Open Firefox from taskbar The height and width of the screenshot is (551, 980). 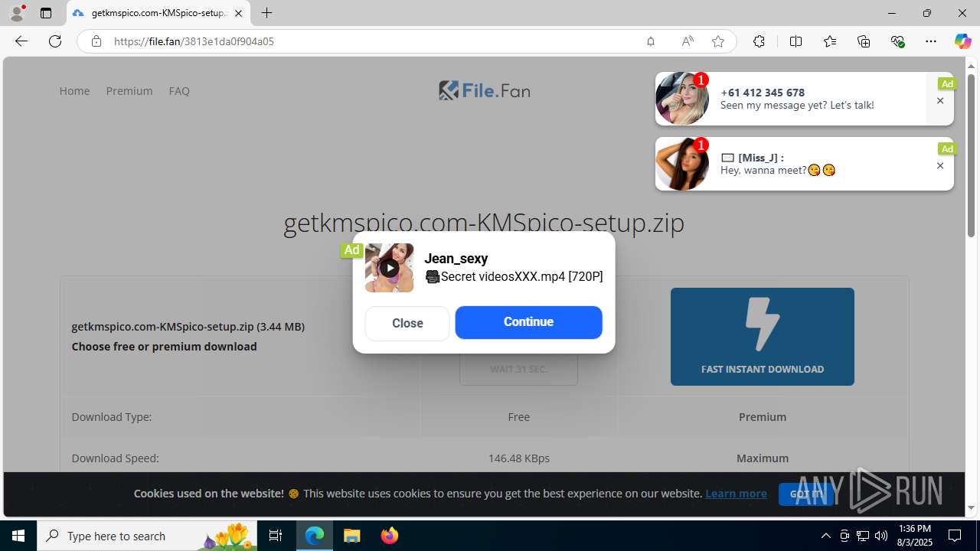tap(390, 536)
